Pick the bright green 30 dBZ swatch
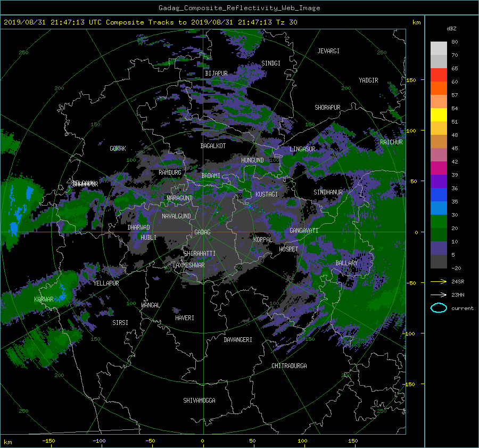479x448 pixels. (x=439, y=221)
